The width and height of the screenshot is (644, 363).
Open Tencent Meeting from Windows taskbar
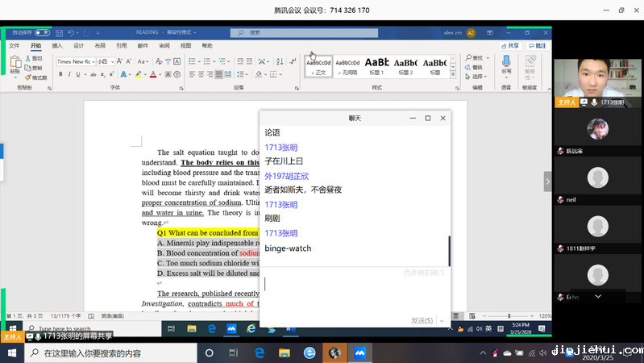tap(360, 353)
